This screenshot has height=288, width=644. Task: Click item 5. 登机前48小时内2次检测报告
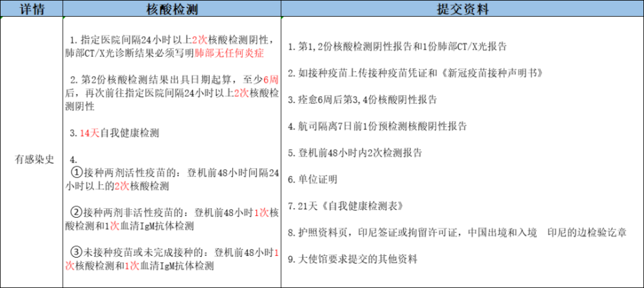355,153
